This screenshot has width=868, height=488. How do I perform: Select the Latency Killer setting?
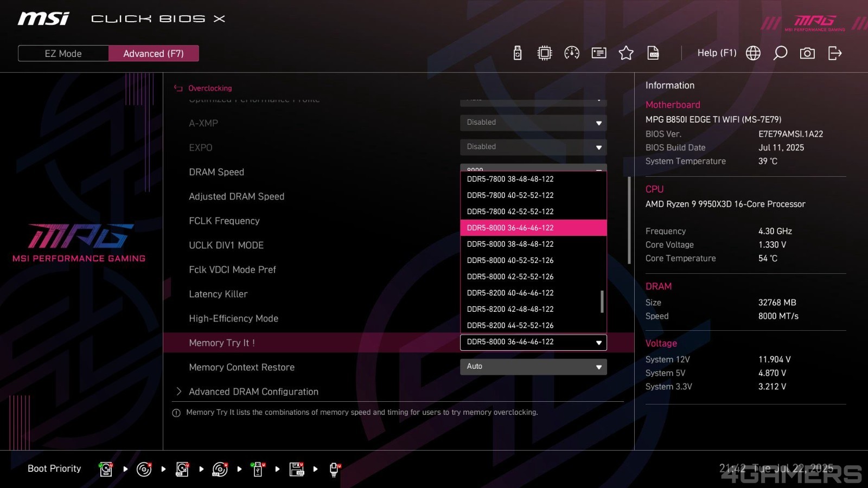click(218, 294)
